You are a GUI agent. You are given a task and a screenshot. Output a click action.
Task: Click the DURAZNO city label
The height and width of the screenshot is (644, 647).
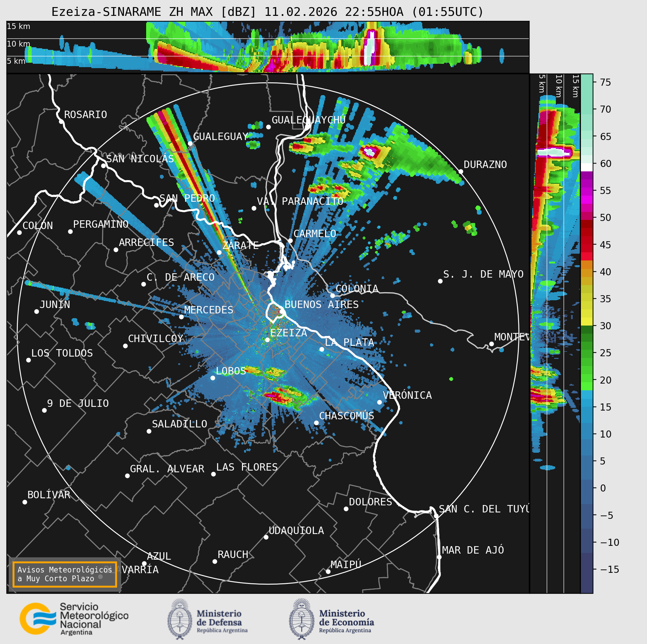(x=485, y=165)
